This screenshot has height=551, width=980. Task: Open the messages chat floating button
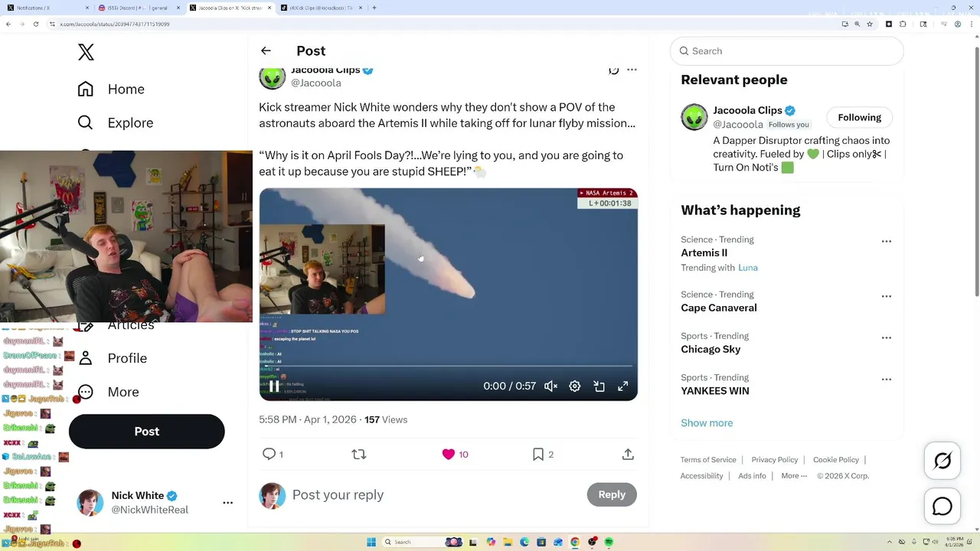942,507
